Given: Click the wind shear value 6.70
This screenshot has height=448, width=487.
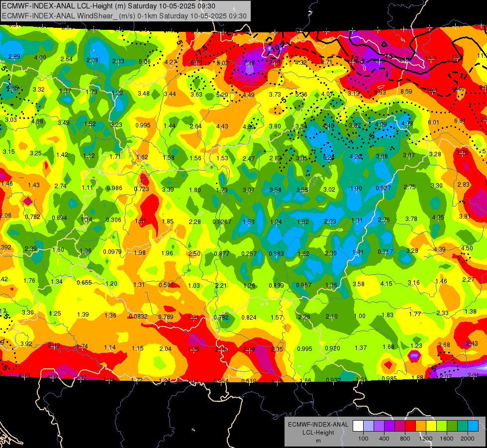Looking at the screenshot, I should click(x=196, y=63).
